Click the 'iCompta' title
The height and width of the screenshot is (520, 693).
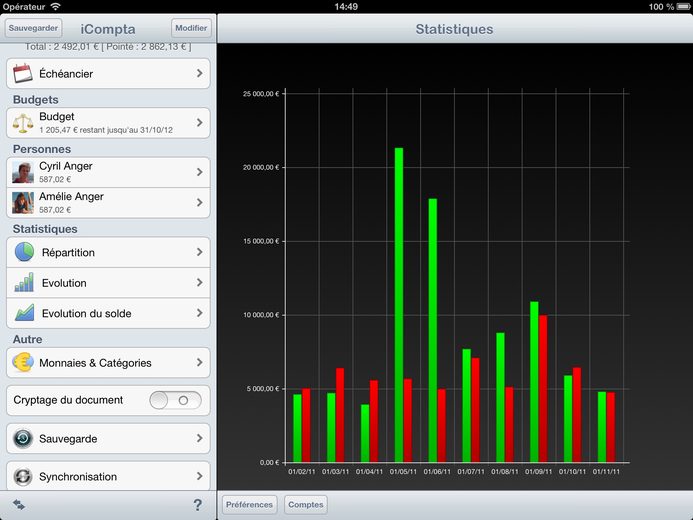108,29
